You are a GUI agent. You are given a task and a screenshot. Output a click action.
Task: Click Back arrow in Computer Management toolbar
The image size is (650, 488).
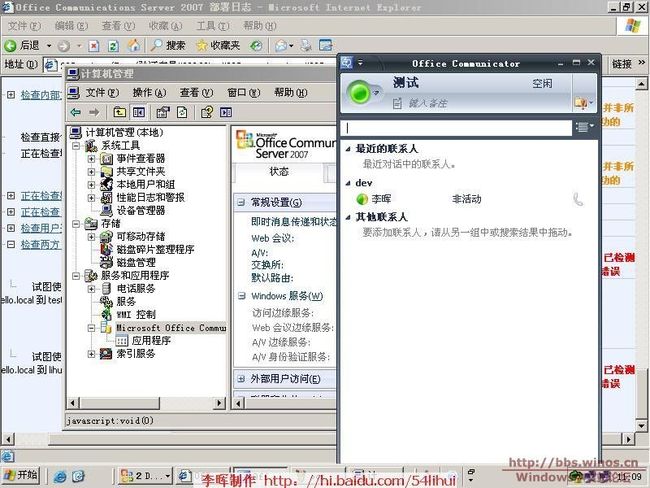click(75, 112)
